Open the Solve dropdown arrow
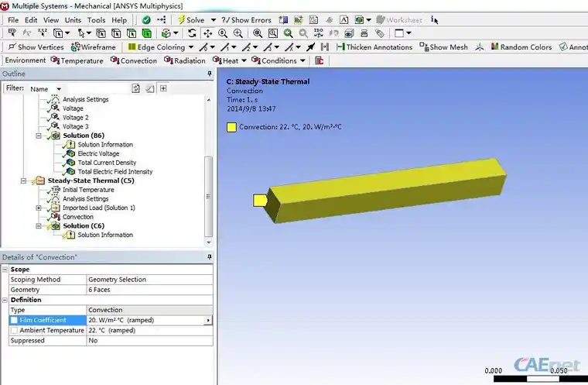 pos(213,20)
